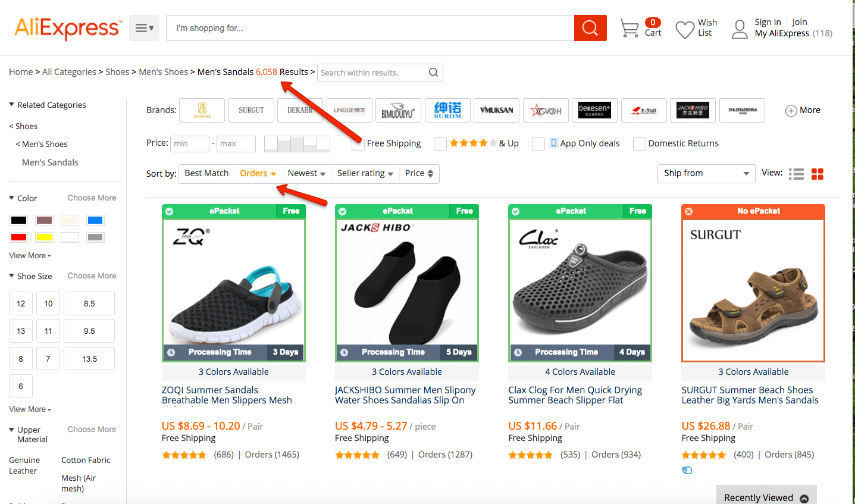Select the SURGUT brand filter
The image size is (855, 504).
point(251,111)
